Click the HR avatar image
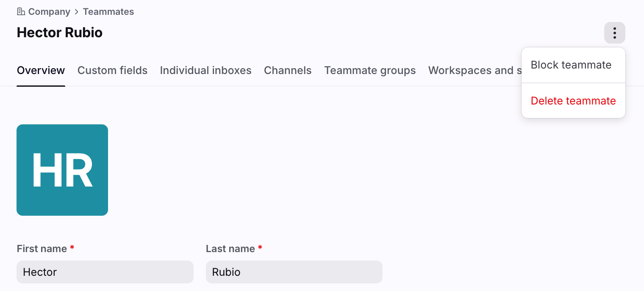 (x=62, y=170)
